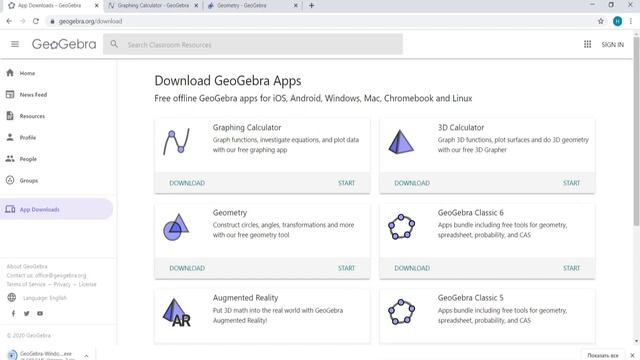Click the Search Classroom Resources field

point(253,44)
